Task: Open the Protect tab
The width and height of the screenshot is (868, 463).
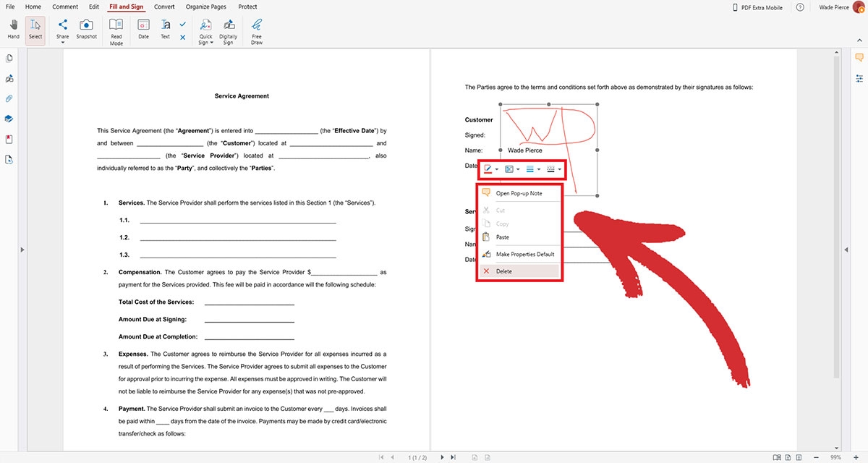Action: point(247,7)
